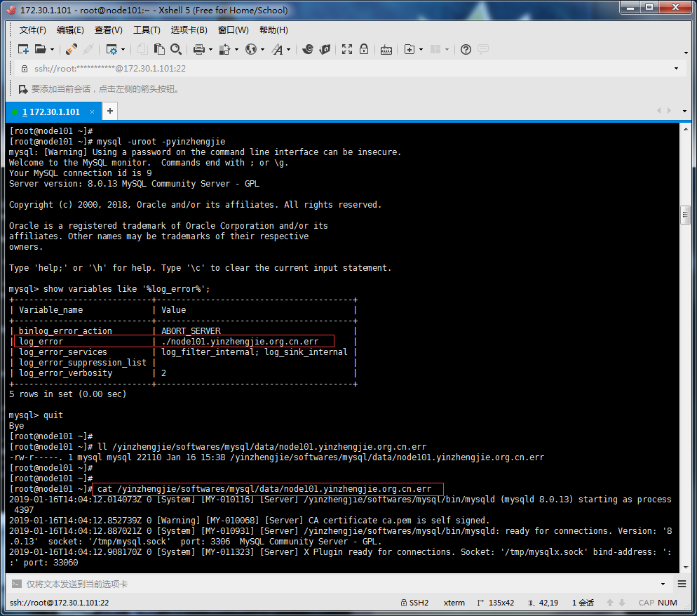The image size is (697, 616).
Task: Click the ABORT_SERVER value cell
Action: 191,331
